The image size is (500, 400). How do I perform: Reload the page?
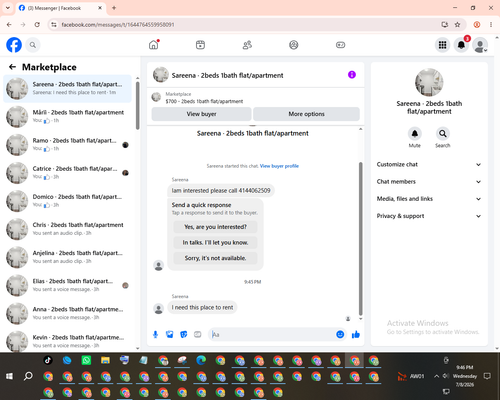[x=37, y=25]
